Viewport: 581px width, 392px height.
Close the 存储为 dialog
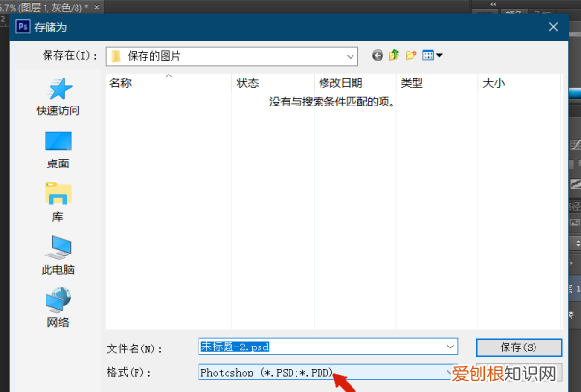coord(553,27)
